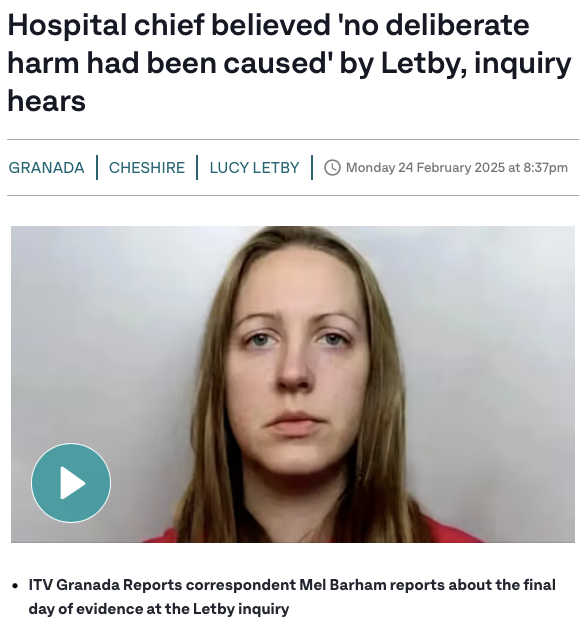Click the bullet point before the caption
This screenshot has width=585, height=632.
pos(15,585)
